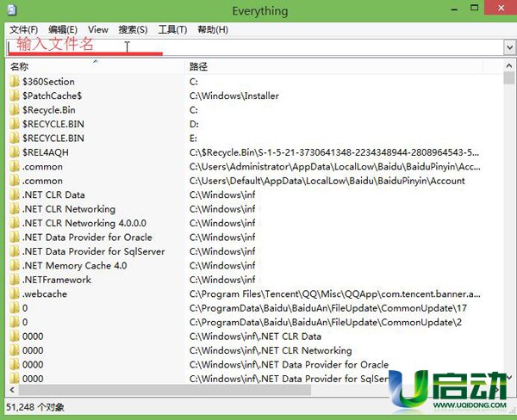Click the vertical scrollbar thumb
The image size is (517, 420).
509,78
